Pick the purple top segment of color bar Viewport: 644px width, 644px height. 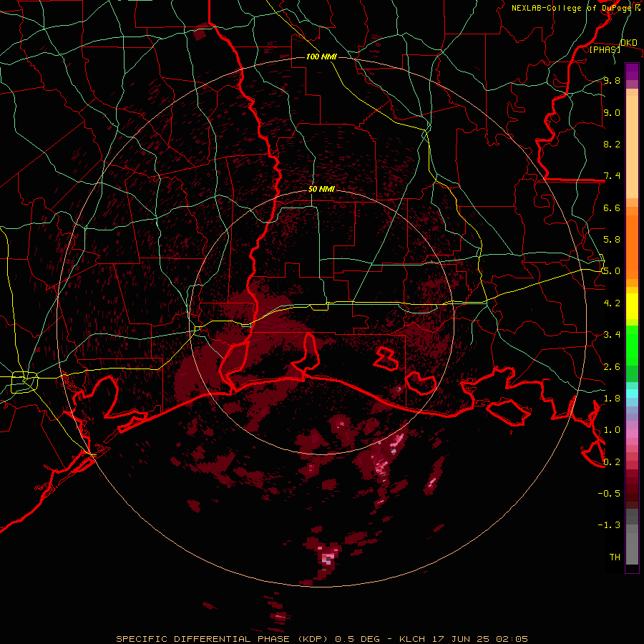[632, 72]
